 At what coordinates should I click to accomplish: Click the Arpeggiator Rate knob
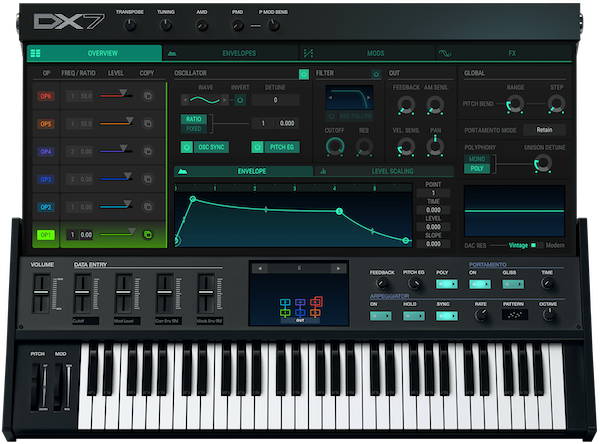[x=481, y=316]
